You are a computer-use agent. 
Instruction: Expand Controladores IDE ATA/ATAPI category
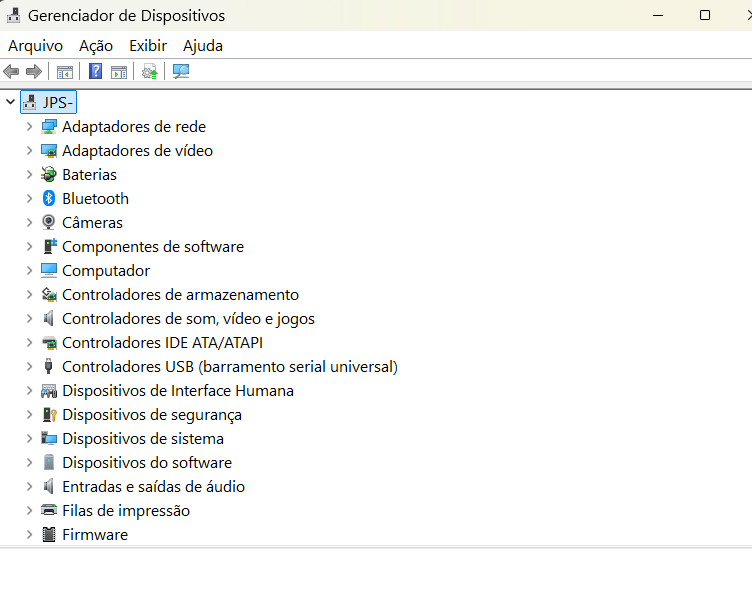tap(29, 343)
